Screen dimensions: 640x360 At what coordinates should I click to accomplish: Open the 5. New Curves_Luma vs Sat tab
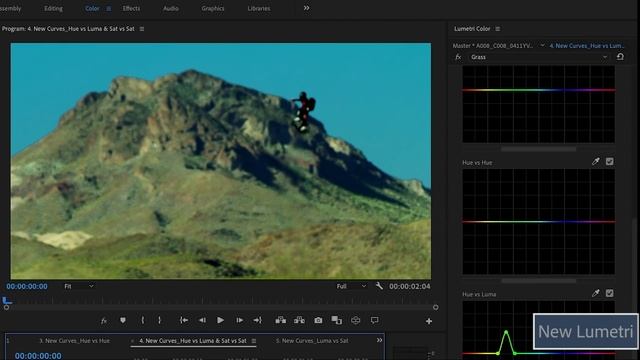click(x=312, y=341)
